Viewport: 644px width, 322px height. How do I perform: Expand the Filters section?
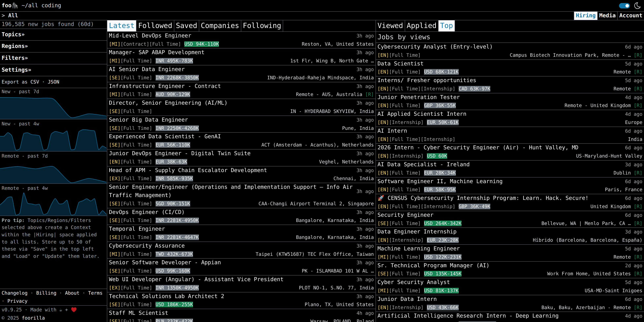pyautogui.click(x=15, y=58)
